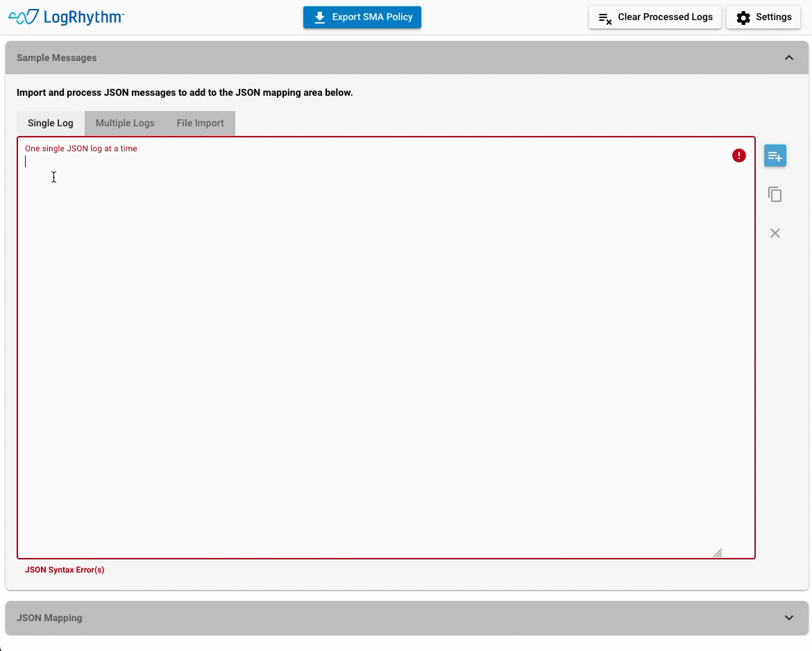The height and width of the screenshot is (651, 812).
Task: Switch to the Multiple Logs tab
Action: (125, 123)
